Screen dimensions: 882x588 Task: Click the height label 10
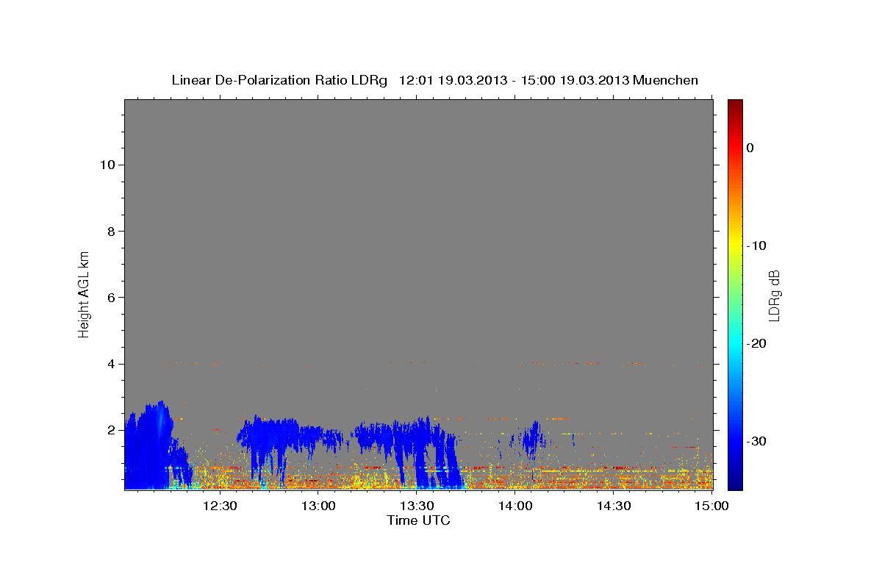107,165
